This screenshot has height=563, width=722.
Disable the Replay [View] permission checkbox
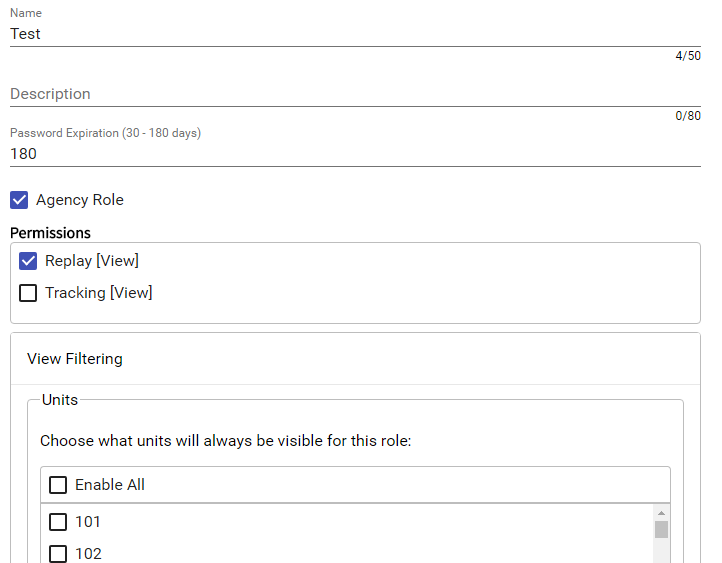click(28, 261)
